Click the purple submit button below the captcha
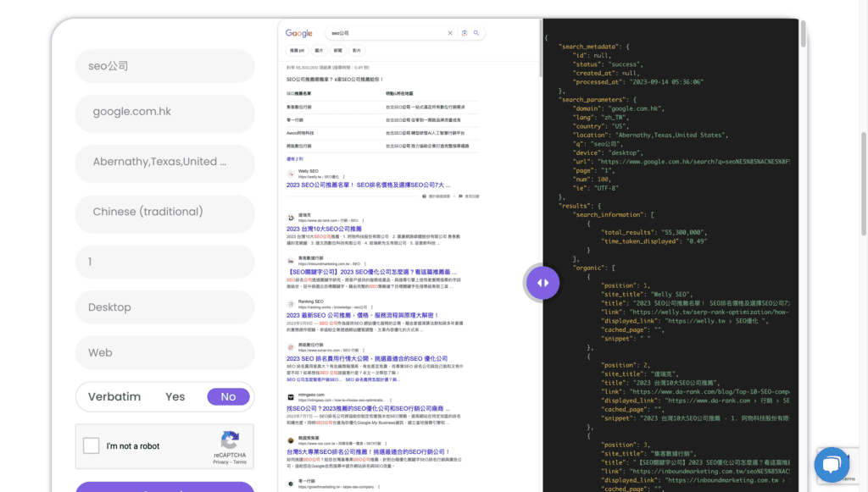Image resolution: width=868 pixels, height=492 pixels. point(165,487)
